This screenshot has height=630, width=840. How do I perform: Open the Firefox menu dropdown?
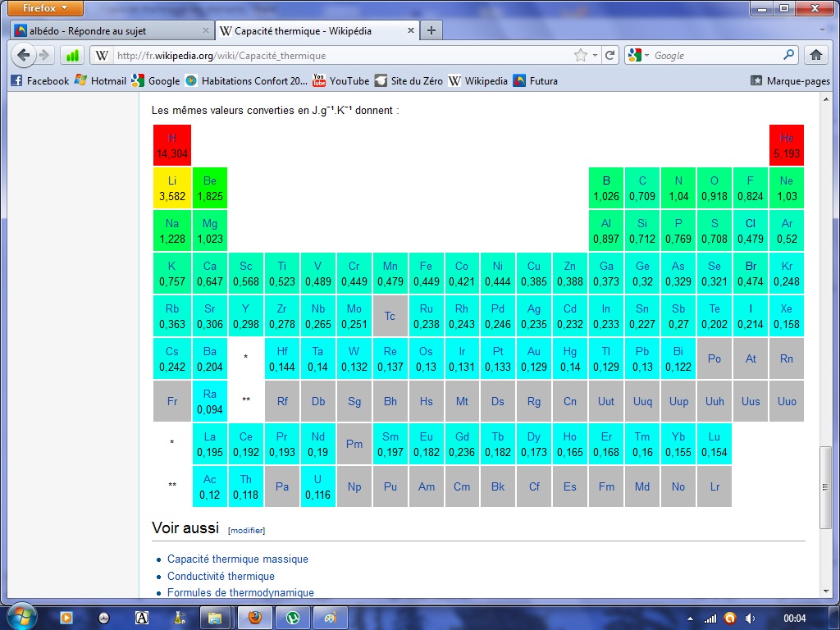pyautogui.click(x=45, y=8)
